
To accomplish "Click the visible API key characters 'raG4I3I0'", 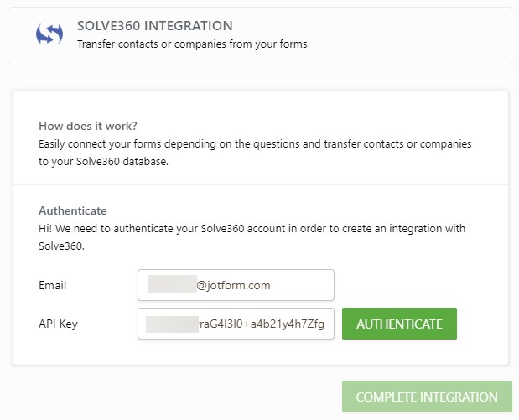I will [x=222, y=324].
